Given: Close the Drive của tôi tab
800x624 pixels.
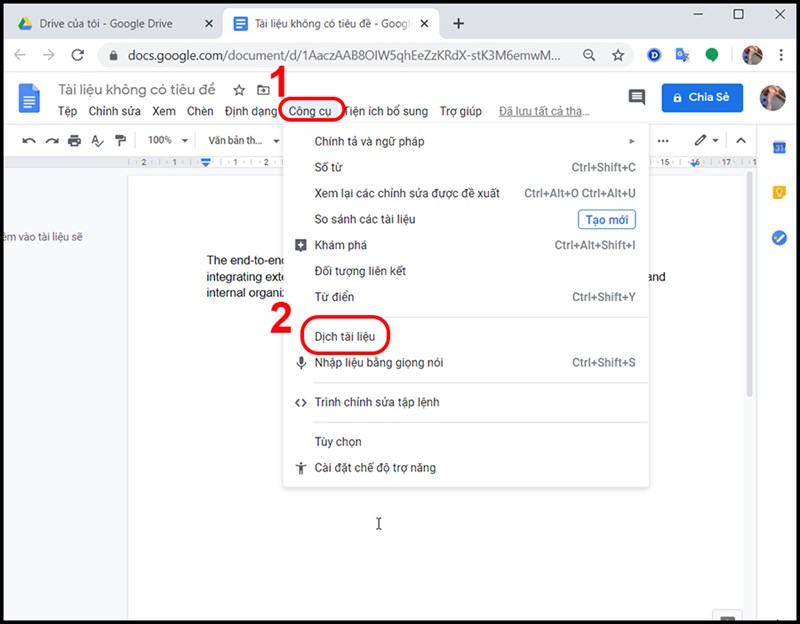Looking at the screenshot, I should (209, 23).
